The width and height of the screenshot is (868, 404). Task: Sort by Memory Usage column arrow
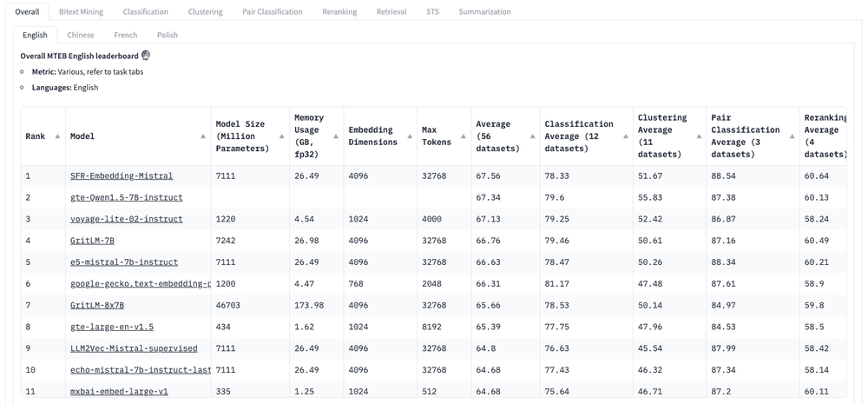[336, 136]
